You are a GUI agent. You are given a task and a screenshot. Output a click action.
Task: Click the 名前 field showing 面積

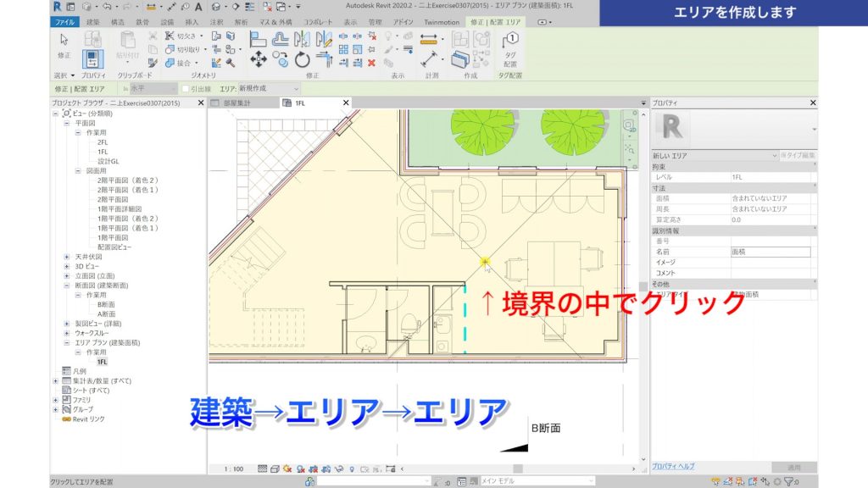tap(770, 251)
